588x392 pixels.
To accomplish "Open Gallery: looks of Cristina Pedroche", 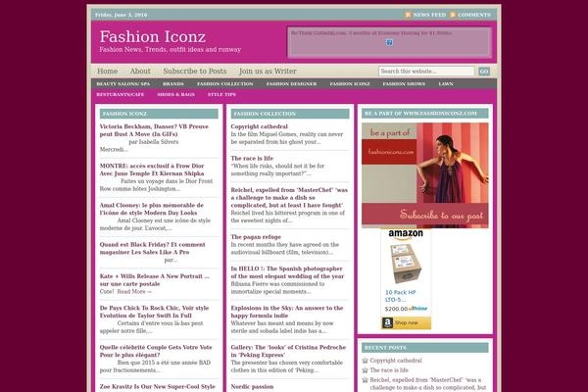I will tap(288, 351).
